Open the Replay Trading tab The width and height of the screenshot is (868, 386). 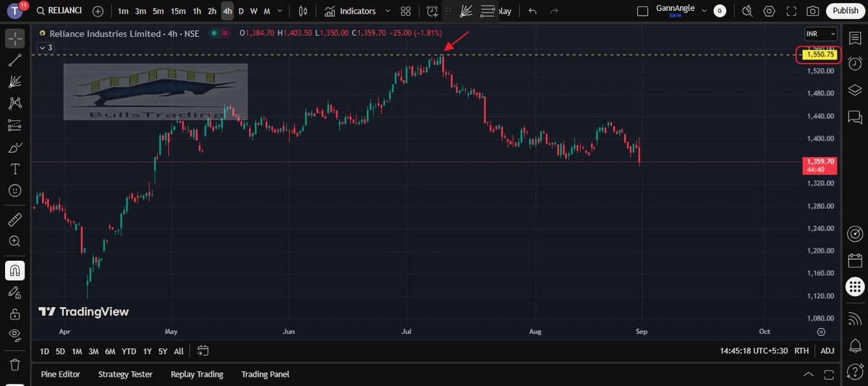point(197,374)
